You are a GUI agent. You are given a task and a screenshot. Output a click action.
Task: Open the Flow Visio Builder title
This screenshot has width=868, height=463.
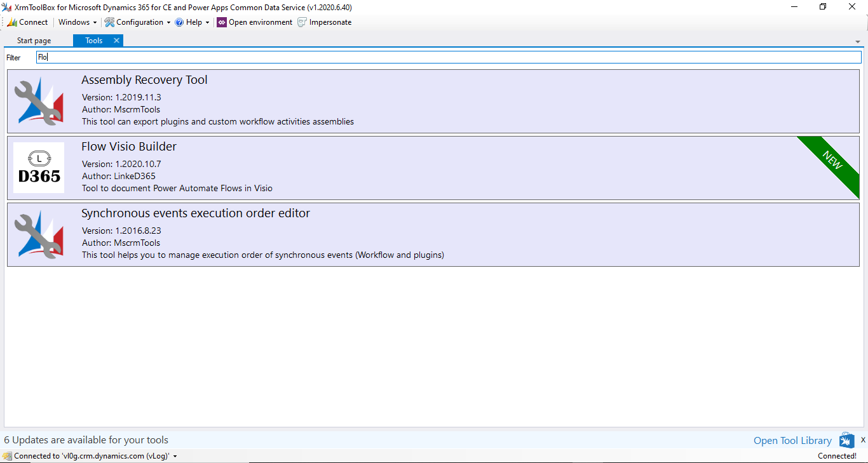click(129, 147)
